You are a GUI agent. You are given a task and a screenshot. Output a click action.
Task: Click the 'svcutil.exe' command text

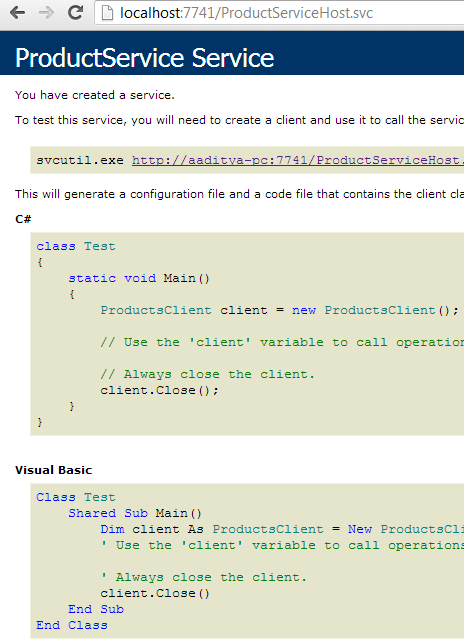[x=80, y=160]
